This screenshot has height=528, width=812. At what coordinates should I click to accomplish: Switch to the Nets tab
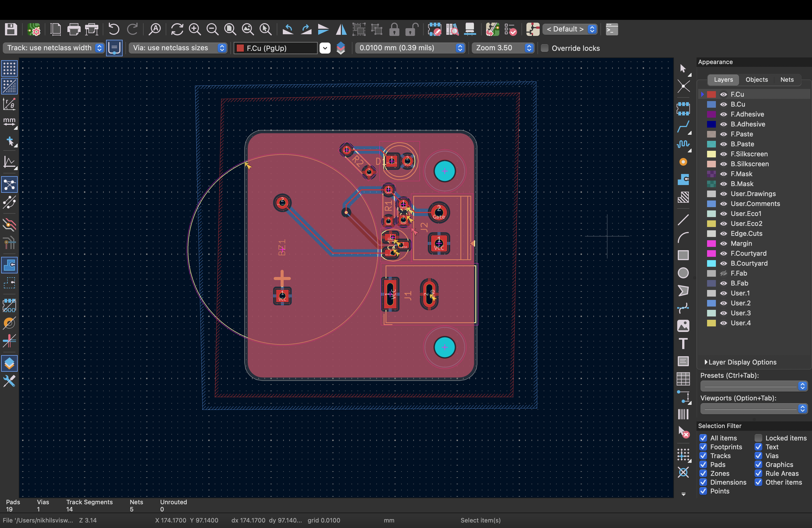coord(787,80)
